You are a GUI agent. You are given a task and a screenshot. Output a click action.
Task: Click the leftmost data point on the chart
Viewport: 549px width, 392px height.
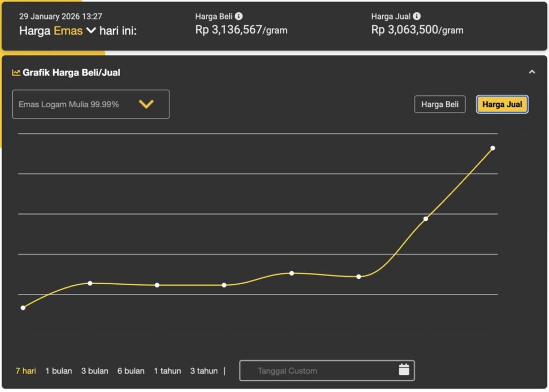pyautogui.click(x=23, y=307)
